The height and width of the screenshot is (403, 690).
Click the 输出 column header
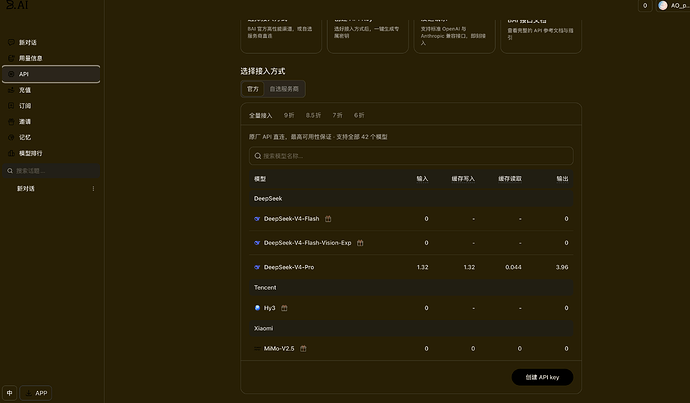[562, 179]
